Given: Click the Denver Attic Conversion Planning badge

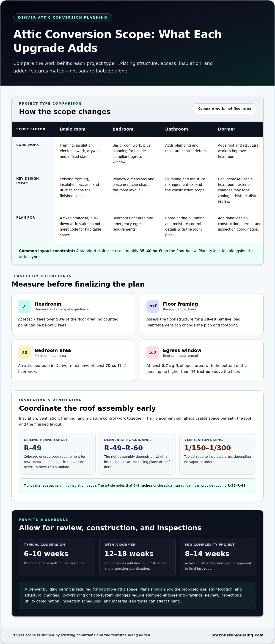Looking at the screenshot, I should click(x=63, y=17).
